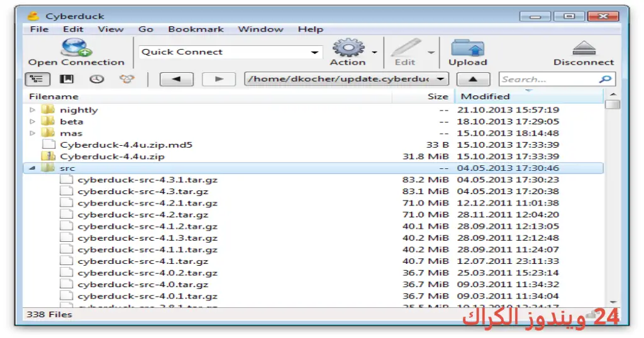Click the vertical scrollbar thumb
Image resolution: width=644 pixels, height=338 pixels.
tap(613, 104)
